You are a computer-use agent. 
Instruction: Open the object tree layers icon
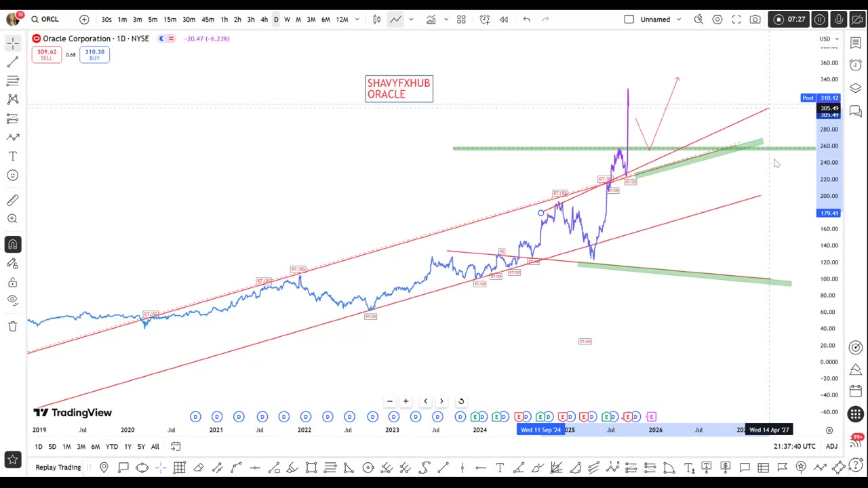click(856, 88)
